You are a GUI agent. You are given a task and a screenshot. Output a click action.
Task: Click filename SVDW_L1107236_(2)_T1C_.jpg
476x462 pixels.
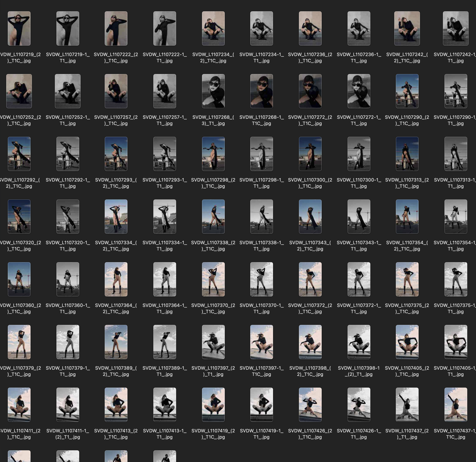[x=310, y=58]
